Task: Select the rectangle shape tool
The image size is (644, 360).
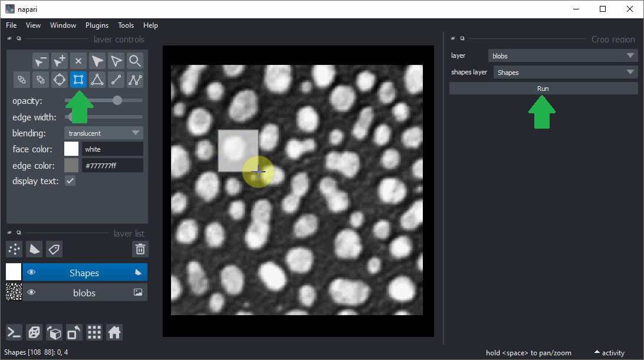Action: 78,80
